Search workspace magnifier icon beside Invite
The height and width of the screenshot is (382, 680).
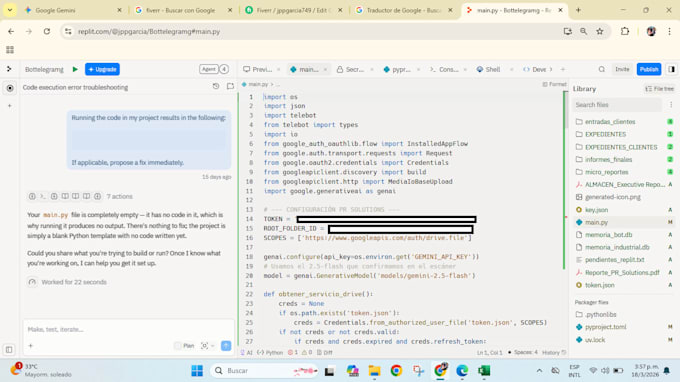602,69
